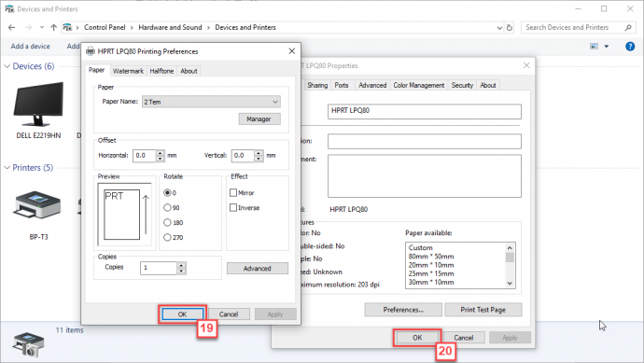
Task: Click Cancel in the Properties window
Action: coord(464,338)
